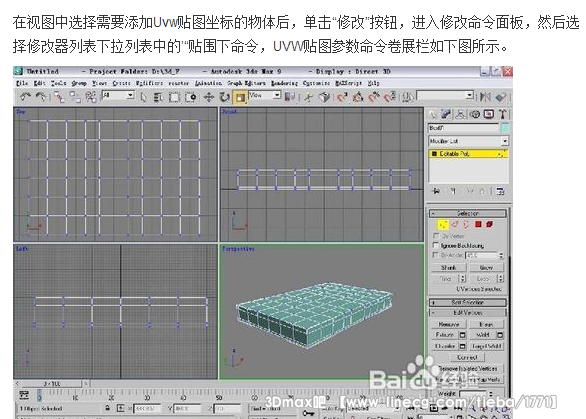
Task: Activate the Select and Rotate tool
Action: [x=224, y=97]
